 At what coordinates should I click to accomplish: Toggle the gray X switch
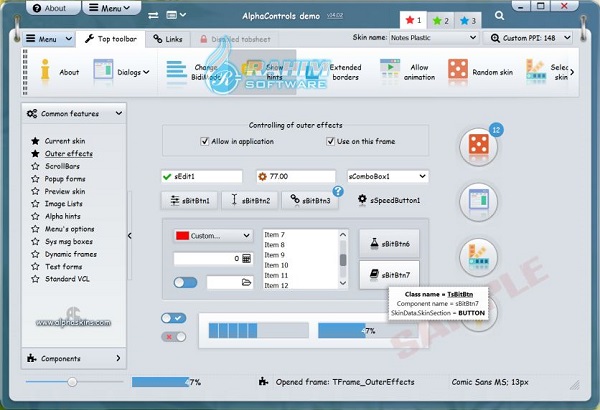[x=174, y=336]
